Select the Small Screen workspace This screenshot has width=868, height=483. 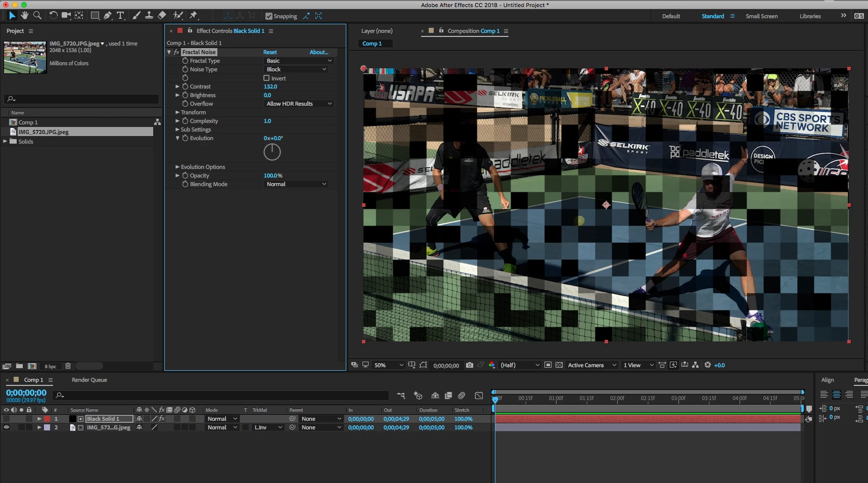(761, 16)
